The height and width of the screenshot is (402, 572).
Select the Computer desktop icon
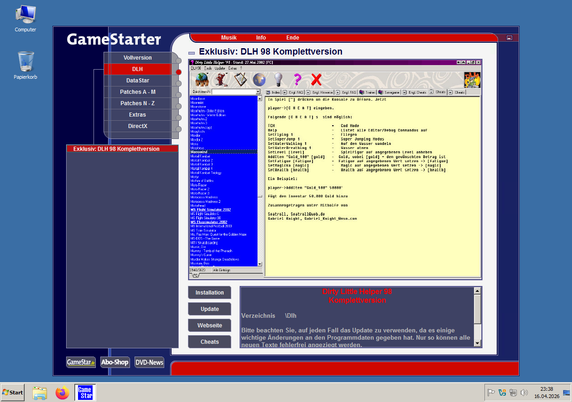(x=25, y=19)
